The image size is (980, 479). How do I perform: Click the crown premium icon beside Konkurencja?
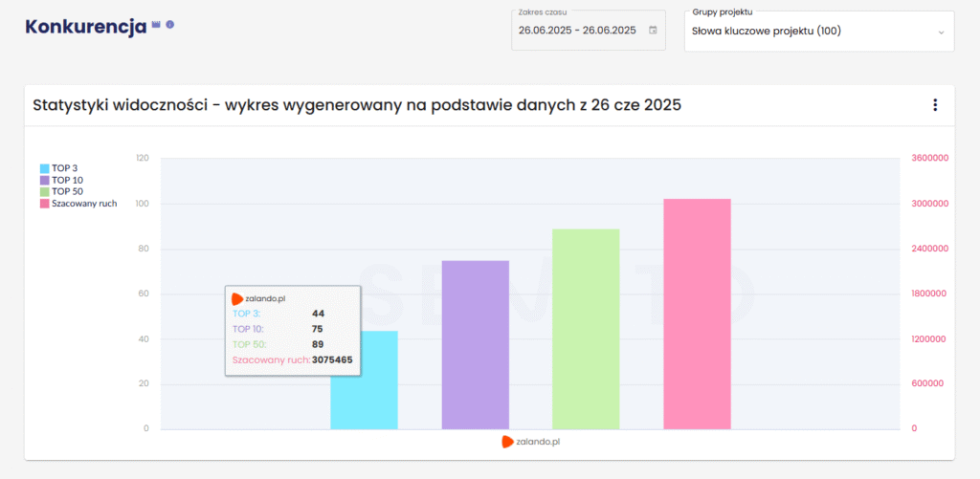point(156,24)
